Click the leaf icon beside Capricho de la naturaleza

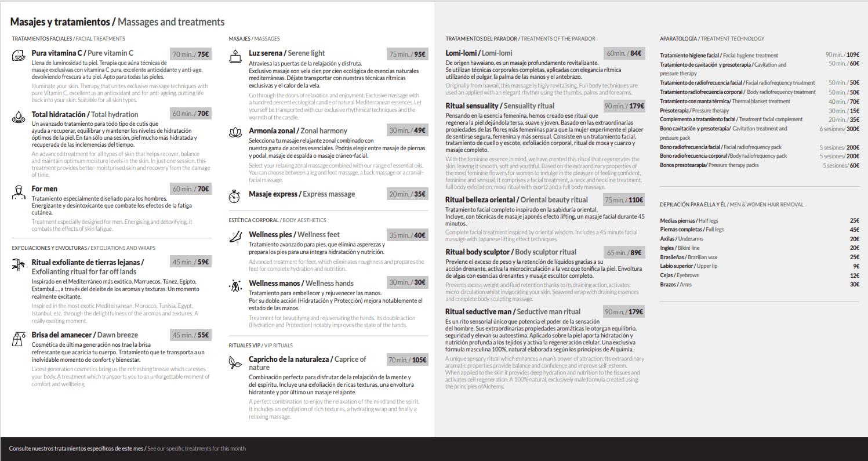click(235, 362)
